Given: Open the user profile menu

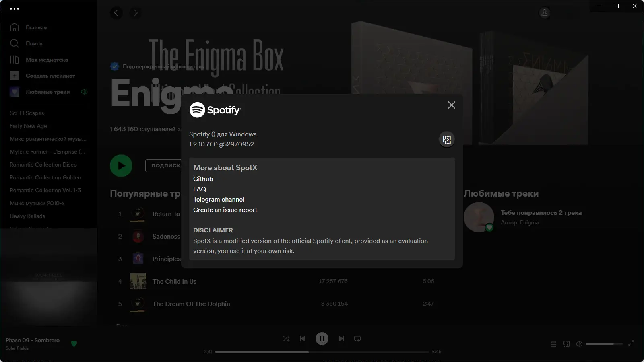Looking at the screenshot, I should (x=545, y=13).
